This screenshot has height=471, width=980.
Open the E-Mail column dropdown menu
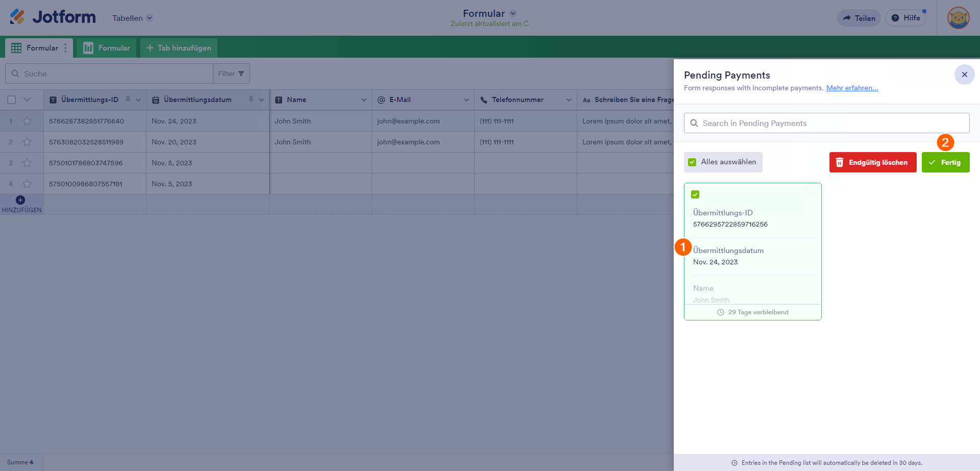point(467,100)
